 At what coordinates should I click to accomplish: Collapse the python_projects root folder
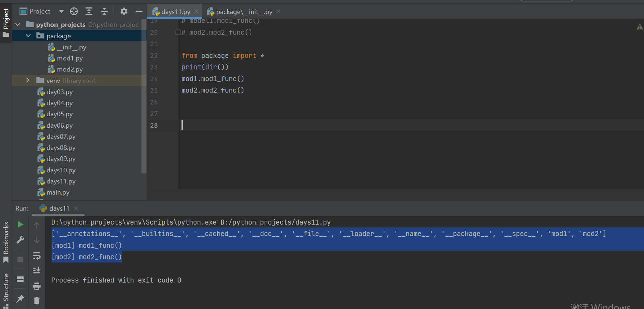[x=18, y=25]
